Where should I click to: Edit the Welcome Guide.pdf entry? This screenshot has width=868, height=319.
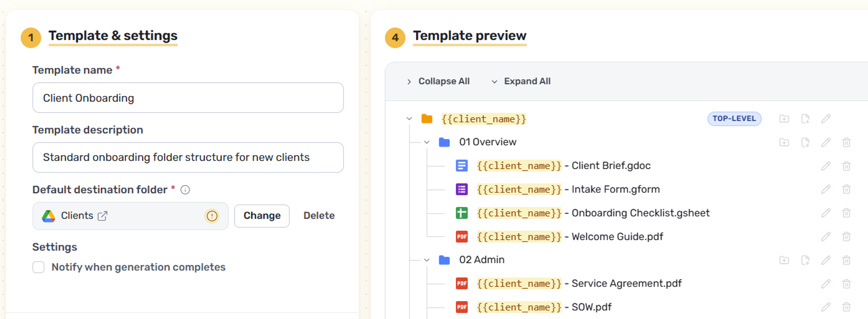[826, 236]
